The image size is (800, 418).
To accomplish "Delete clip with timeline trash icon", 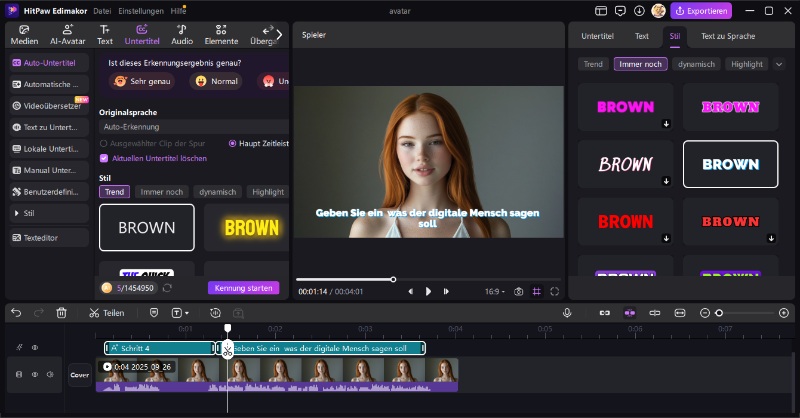I will pyautogui.click(x=62, y=313).
